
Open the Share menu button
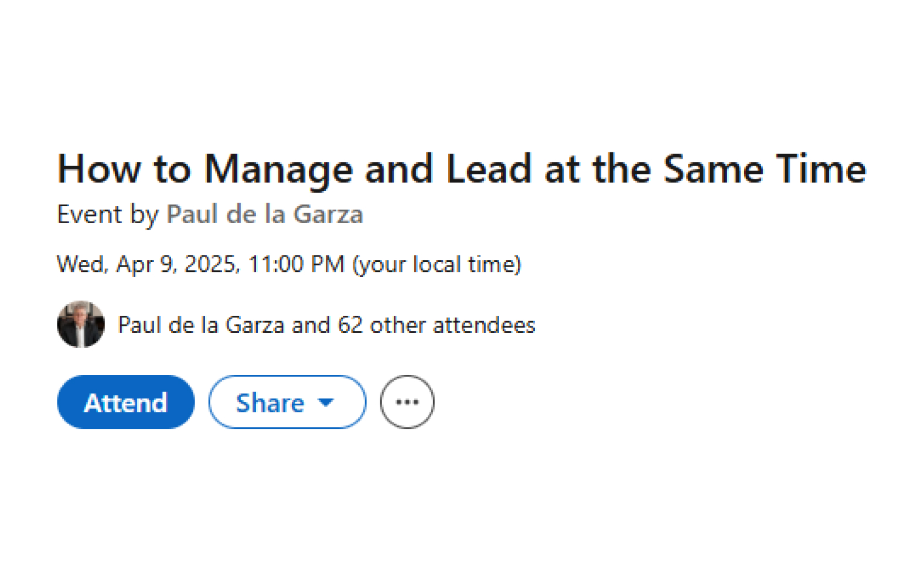click(287, 402)
